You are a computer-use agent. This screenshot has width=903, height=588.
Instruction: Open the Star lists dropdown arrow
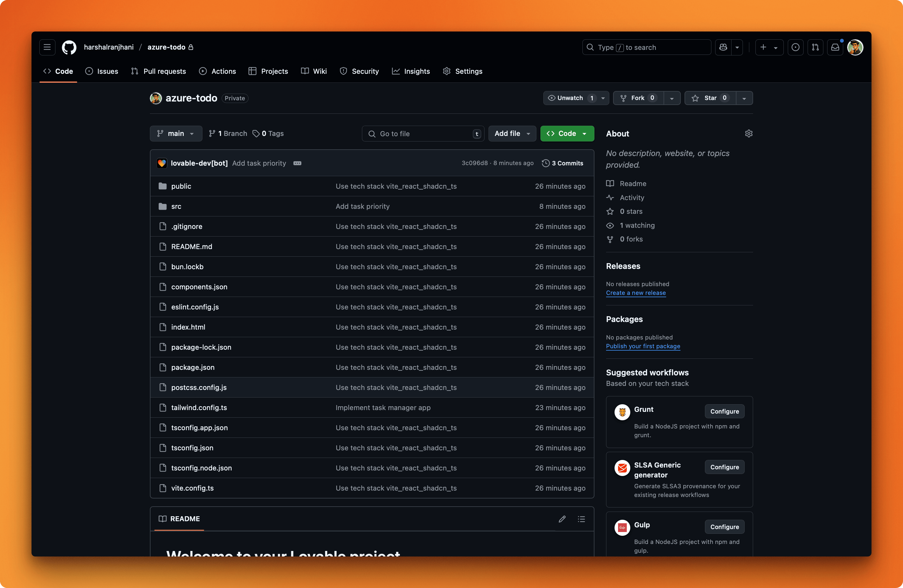pos(744,98)
